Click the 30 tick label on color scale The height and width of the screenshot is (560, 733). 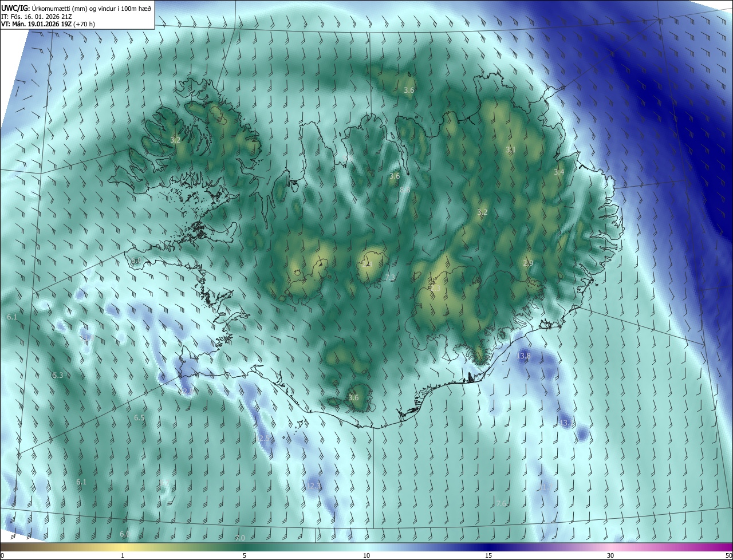tap(610, 555)
